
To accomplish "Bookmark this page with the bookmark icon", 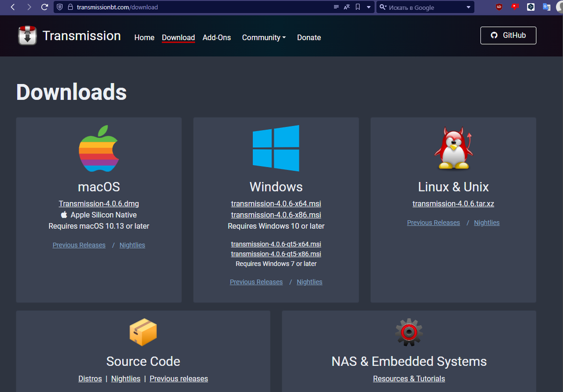I will pyautogui.click(x=358, y=7).
